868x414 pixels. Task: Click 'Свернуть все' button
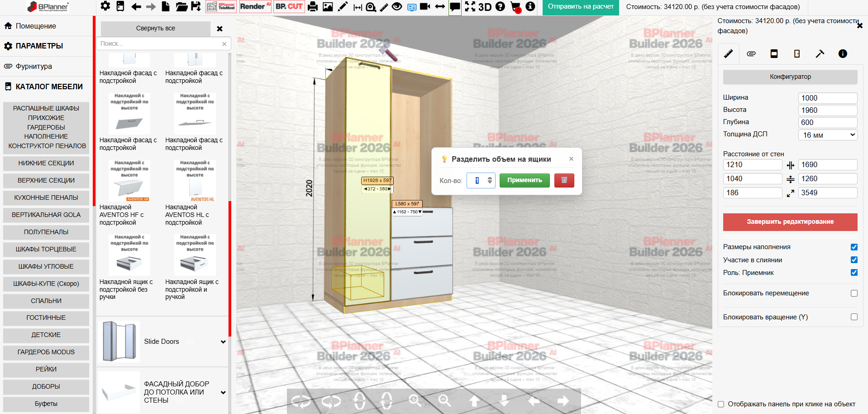(156, 28)
